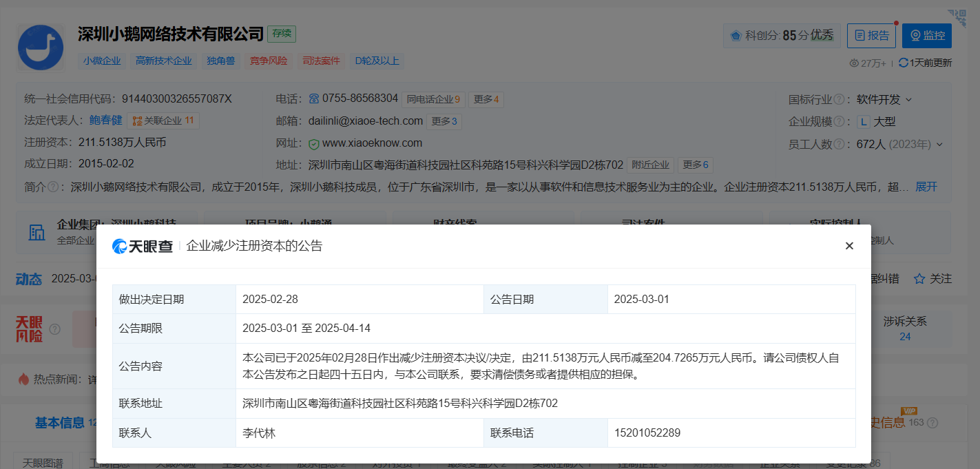This screenshot has width=980, height=469.
Task: Click the blue goose company logo
Action: pos(41,47)
